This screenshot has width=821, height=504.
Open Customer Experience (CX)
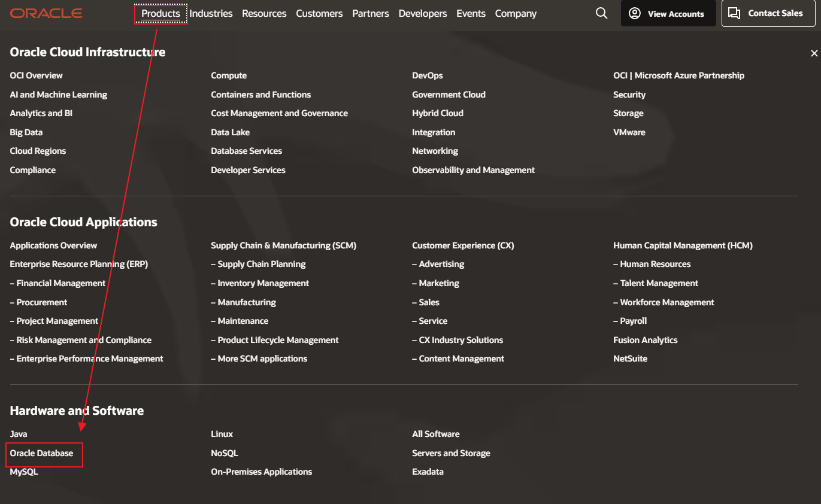pos(463,245)
